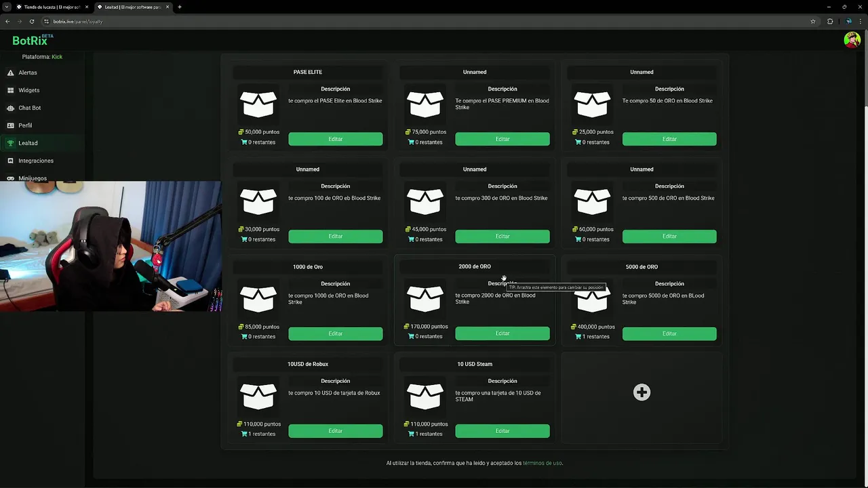Click the 1000 de Oro title
868x488 pixels.
pyautogui.click(x=308, y=267)
